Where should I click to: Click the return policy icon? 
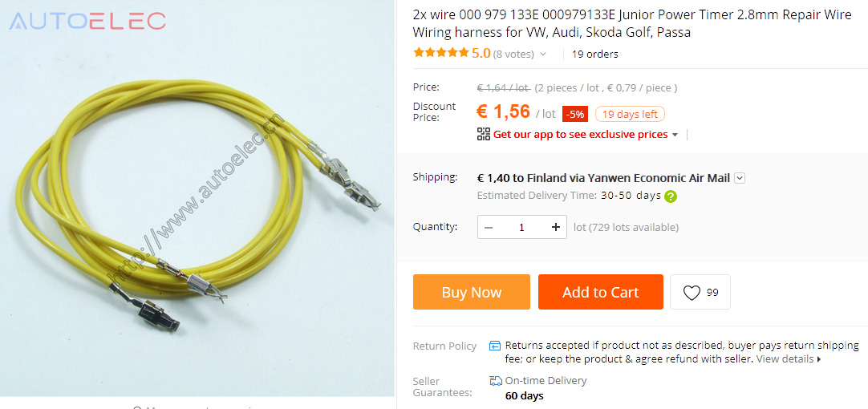tap(495, 346)
